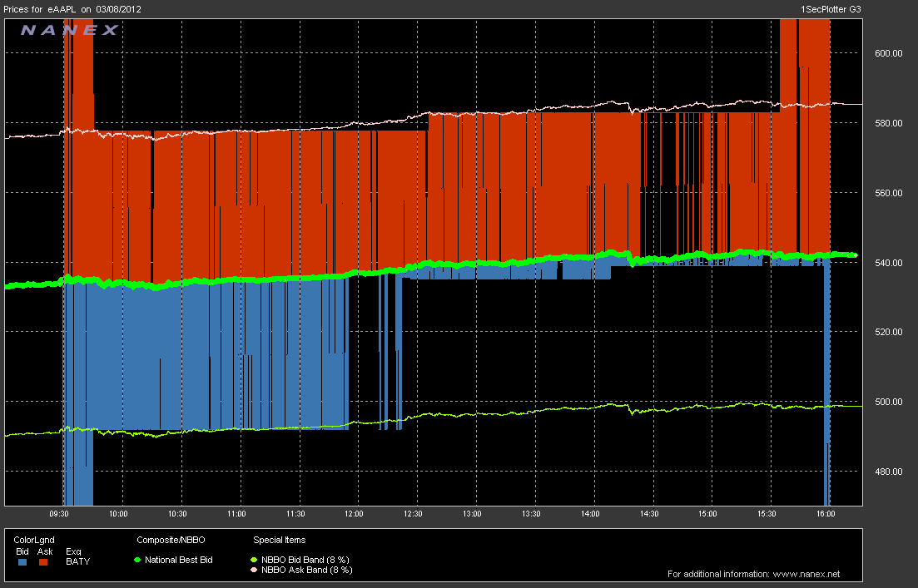Select the NBBO Ask Band legend dot
The height and width of the screenshot is (588, 918).
coord(254,570)
